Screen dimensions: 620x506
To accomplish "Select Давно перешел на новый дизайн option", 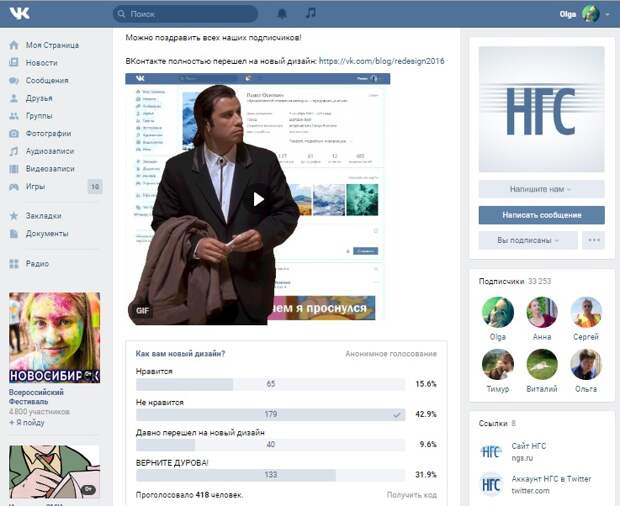I will coord(270,445).
